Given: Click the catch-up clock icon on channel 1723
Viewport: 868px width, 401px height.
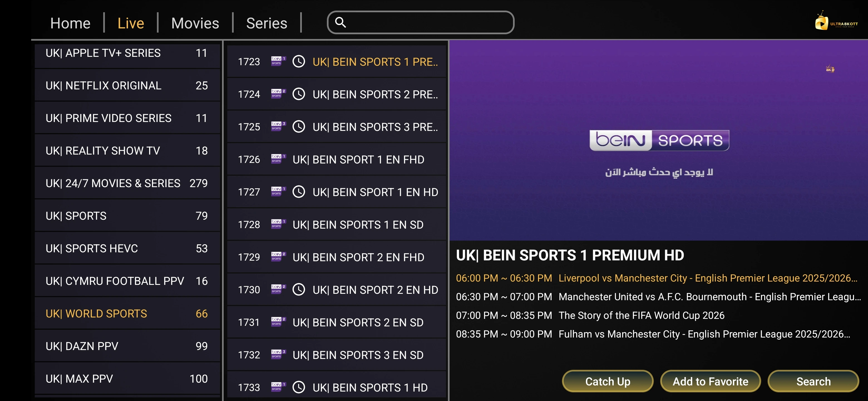Looking at the screenshot, I should [299, 61].
